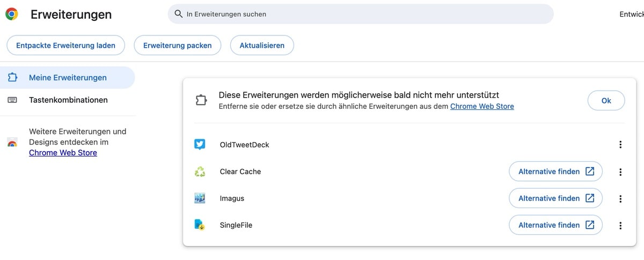This screenshot has height=260, width=644.
Task: Find an alternative for Imagus
Action: [x=555, y=198]
